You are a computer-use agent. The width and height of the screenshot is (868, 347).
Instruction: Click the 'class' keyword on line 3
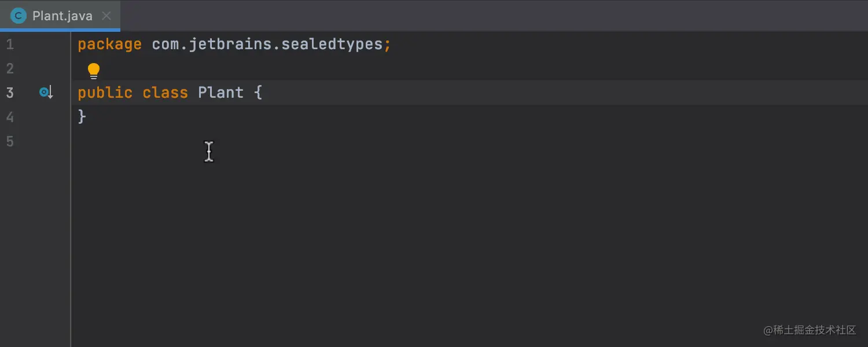(x=165, y=93)
